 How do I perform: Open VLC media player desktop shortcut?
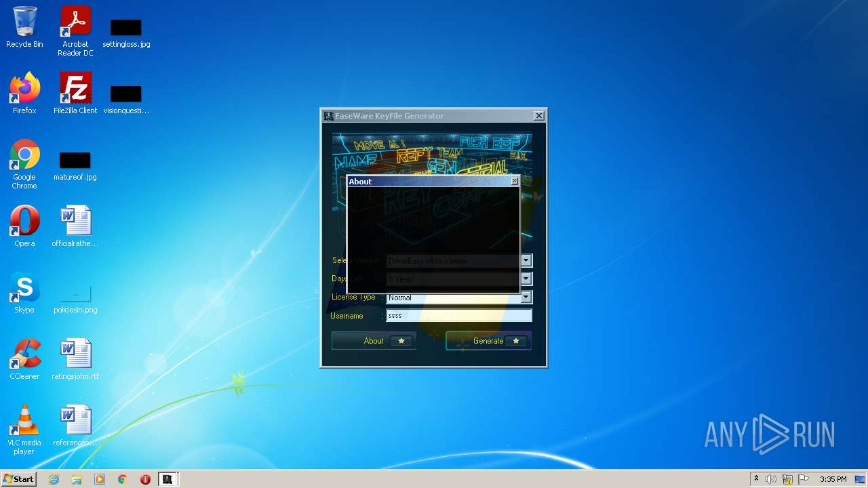point(24,430)
